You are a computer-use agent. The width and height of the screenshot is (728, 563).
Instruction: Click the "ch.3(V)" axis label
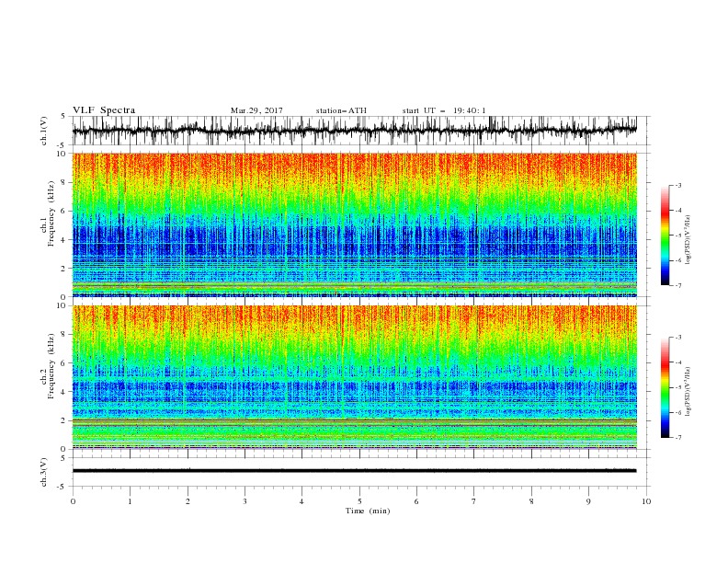pyautogui.click(x=44, y=472)
